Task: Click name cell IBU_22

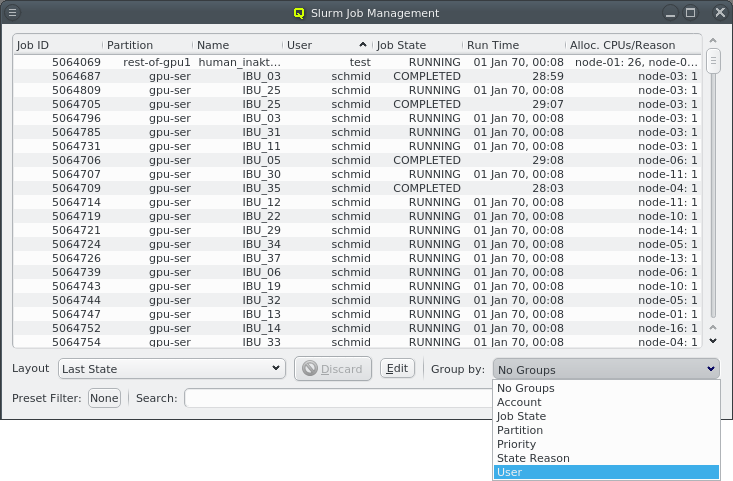Action: 261,216
